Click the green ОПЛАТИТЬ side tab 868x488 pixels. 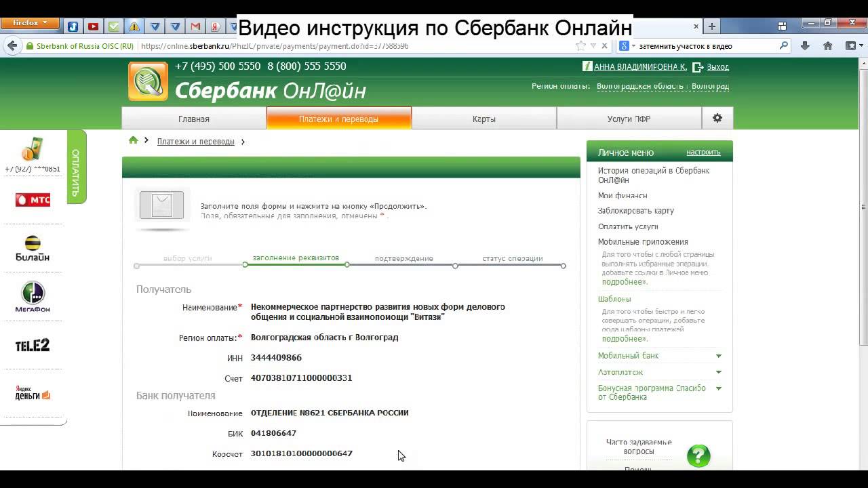(x=76, y=167)
